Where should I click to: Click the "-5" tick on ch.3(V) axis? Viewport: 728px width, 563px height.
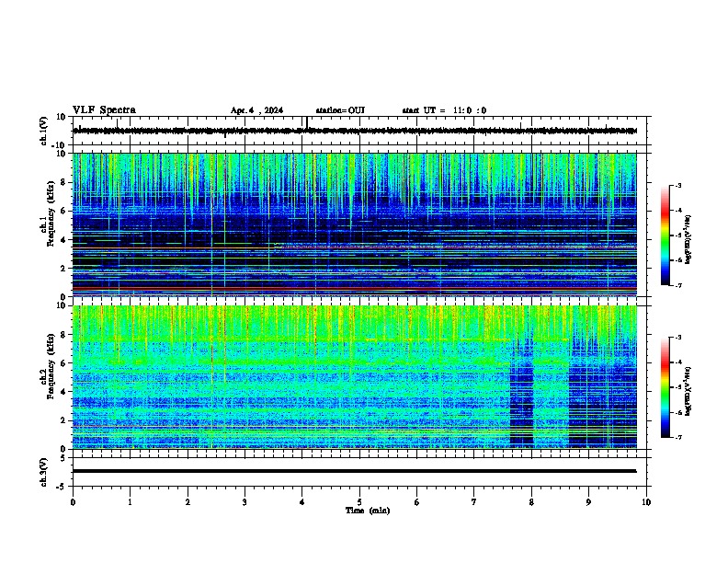[x=62, y=487]
